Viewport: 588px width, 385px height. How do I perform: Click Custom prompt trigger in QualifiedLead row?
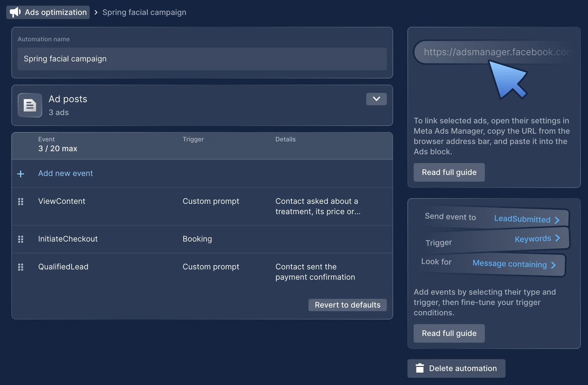211,267
